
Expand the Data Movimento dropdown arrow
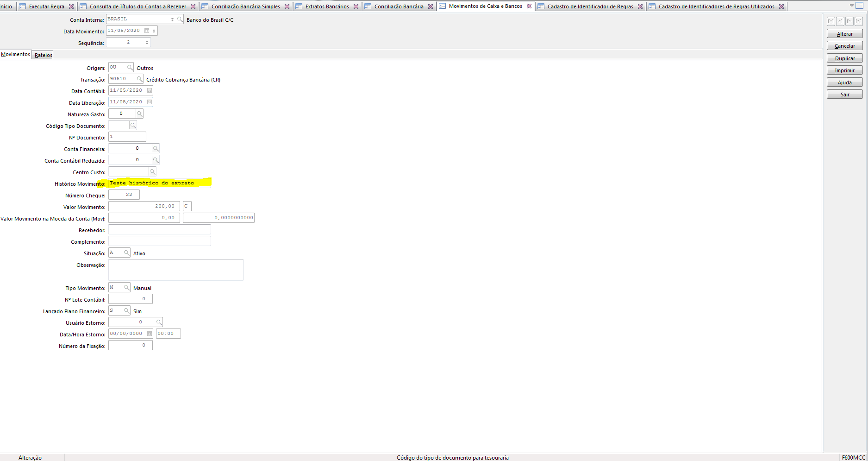tap(154, 31)
